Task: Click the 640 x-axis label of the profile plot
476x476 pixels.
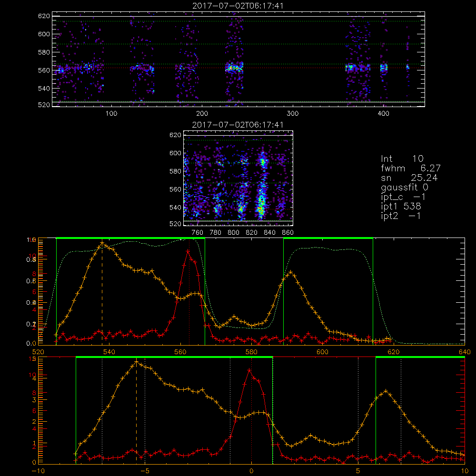Action: (465, 352)
